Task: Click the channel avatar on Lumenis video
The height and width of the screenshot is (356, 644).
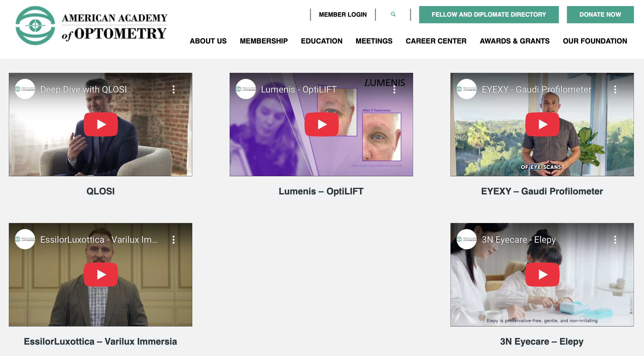Action: 246,89
